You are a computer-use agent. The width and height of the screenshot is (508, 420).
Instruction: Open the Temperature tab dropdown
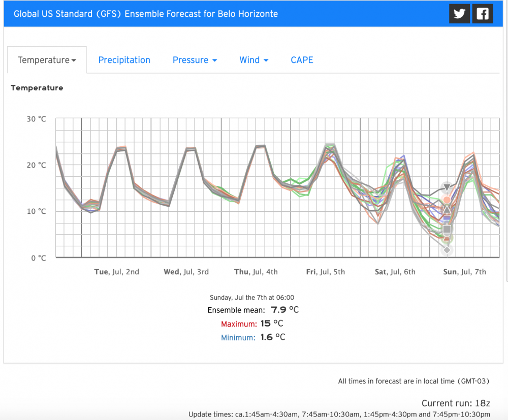[x=47, y=60]
